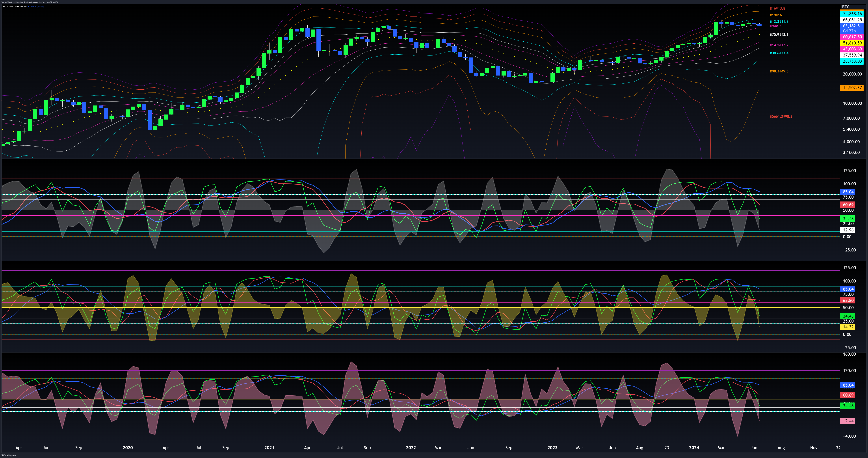Select the cyan 74,868.16 price label

coord(852,14)
